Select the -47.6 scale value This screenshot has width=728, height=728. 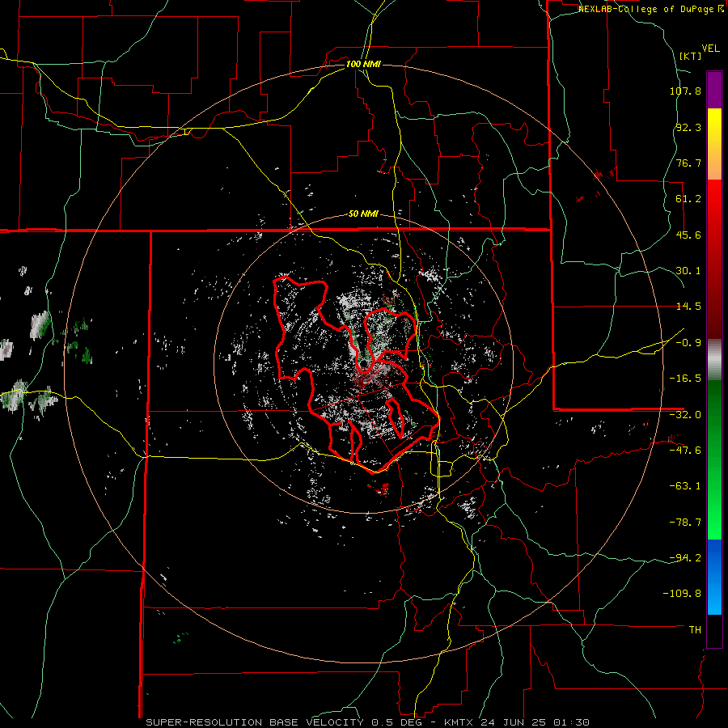pyautogui.click(x=685, y=451)
